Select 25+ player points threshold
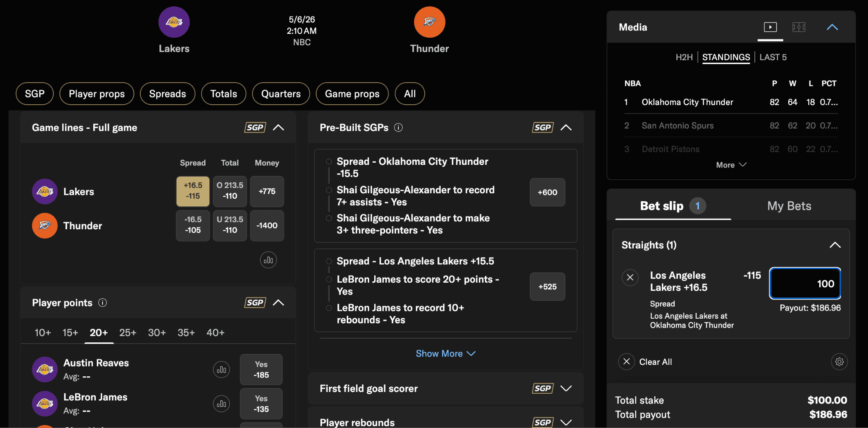The image size is (868, 428). [x=128, y=333]
